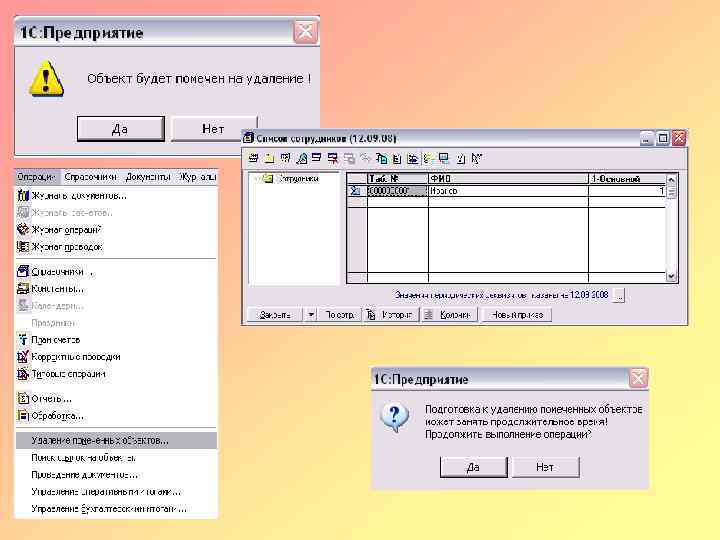Click the yellow warning triangle icon
The height and width of the screenshot is (540, 720).
coord(46,79)
